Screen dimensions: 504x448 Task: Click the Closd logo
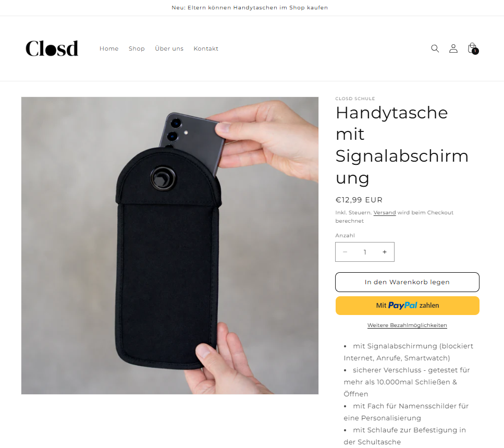click(x=52, y=49)
